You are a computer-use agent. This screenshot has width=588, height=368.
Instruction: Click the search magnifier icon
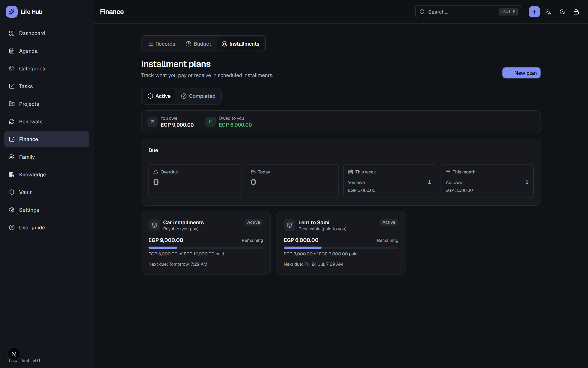click(x=422, y=12)
